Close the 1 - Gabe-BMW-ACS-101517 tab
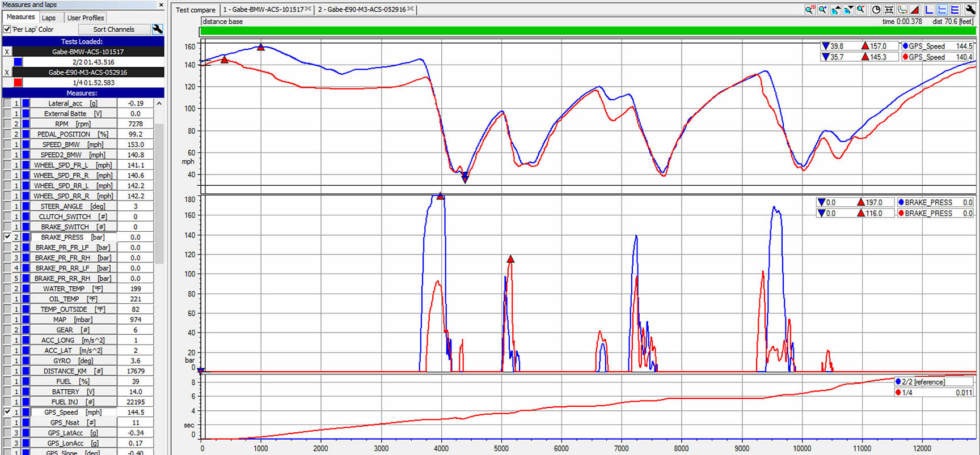 click(x=308, y=9)
